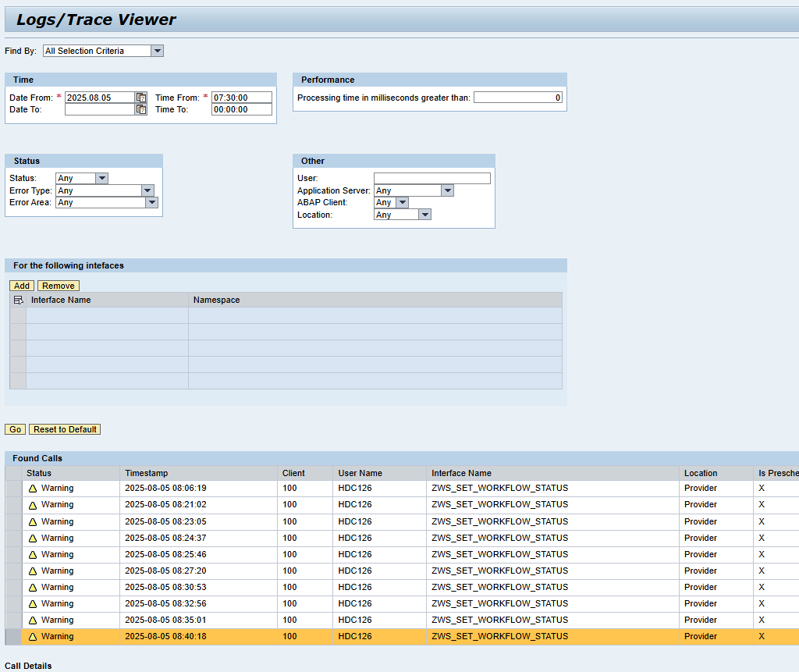Focus the Time To field
Viewport: 799px width, 672px height.
[x=242, y=109]
